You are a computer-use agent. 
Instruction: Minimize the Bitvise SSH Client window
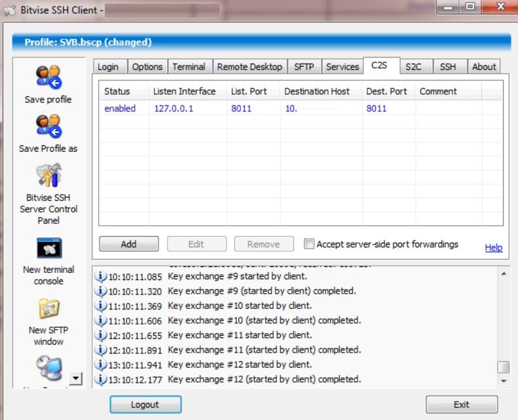pyautogui.click(x=449, y=7)
